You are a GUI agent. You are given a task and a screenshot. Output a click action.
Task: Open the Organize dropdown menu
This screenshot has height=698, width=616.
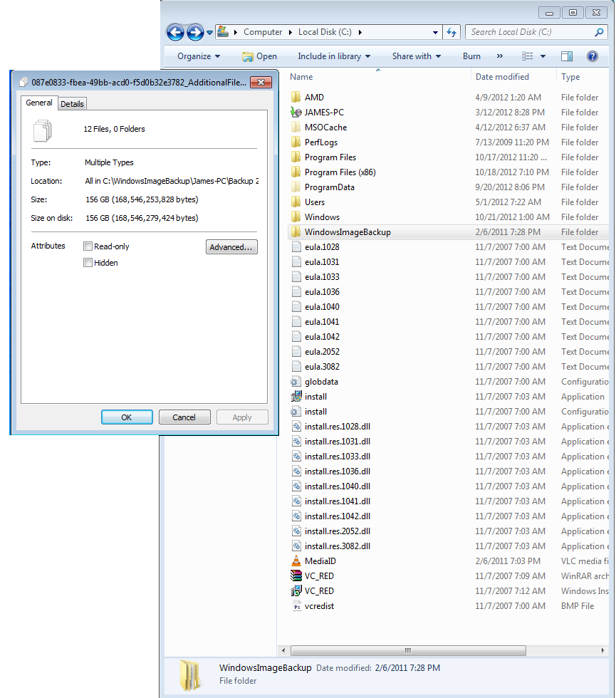tap(199, 56)
